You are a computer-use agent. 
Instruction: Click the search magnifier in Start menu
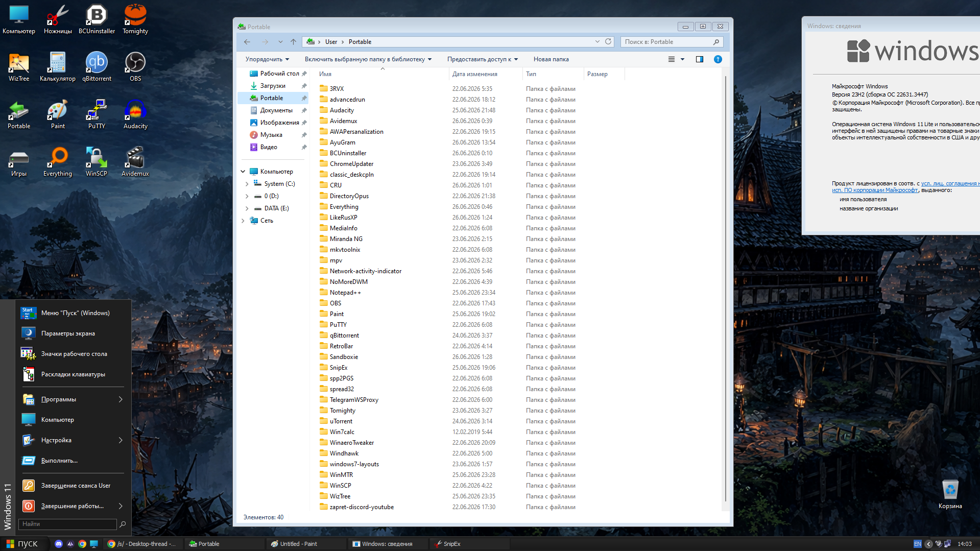123,524
